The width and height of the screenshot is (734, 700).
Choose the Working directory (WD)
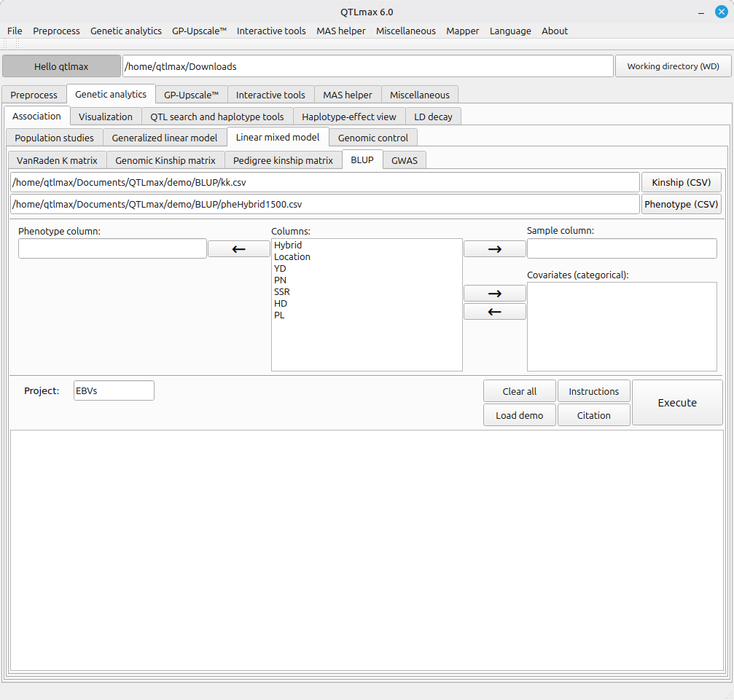[673, 66]
